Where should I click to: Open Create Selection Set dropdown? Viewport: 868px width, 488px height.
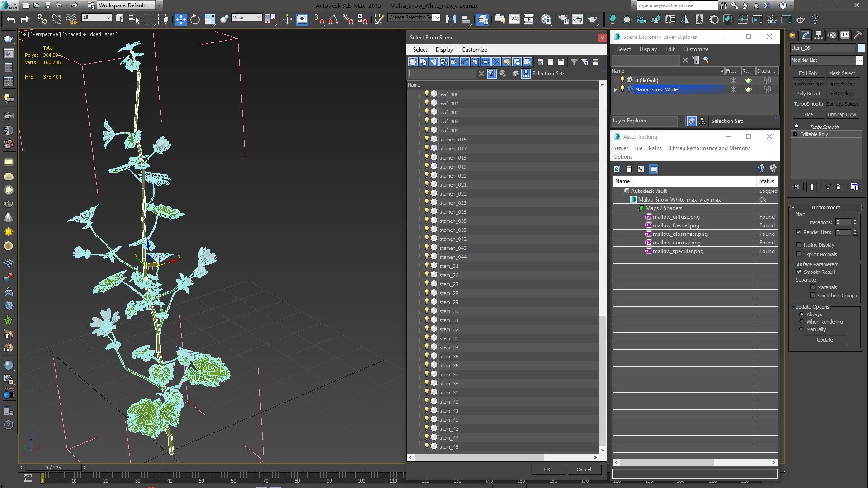tap(437, 18)
